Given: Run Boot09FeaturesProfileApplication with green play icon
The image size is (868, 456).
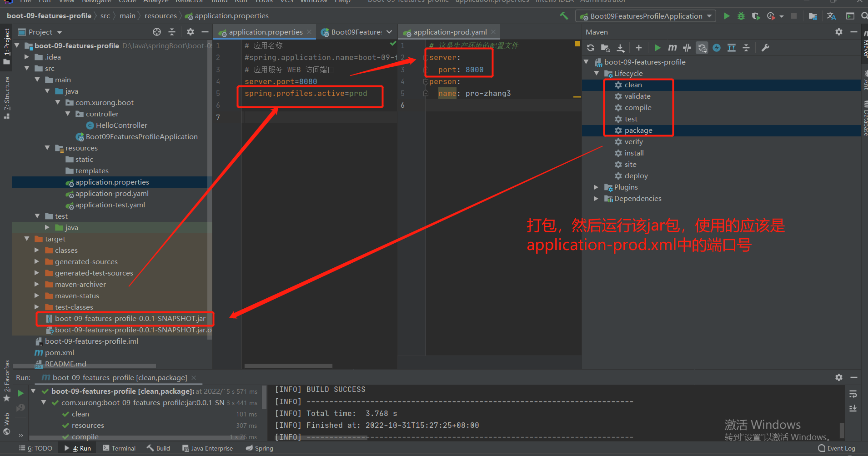Looking at the screenshot, I should (727, 16).
